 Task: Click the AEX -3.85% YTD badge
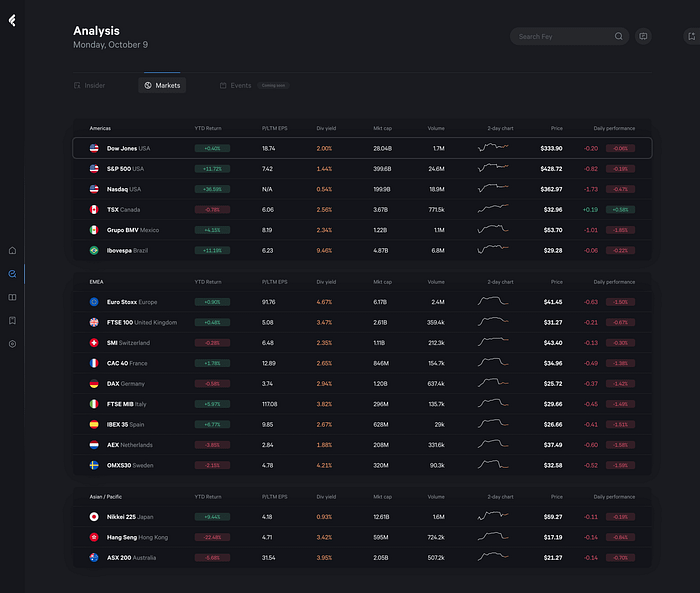[212, 445]
